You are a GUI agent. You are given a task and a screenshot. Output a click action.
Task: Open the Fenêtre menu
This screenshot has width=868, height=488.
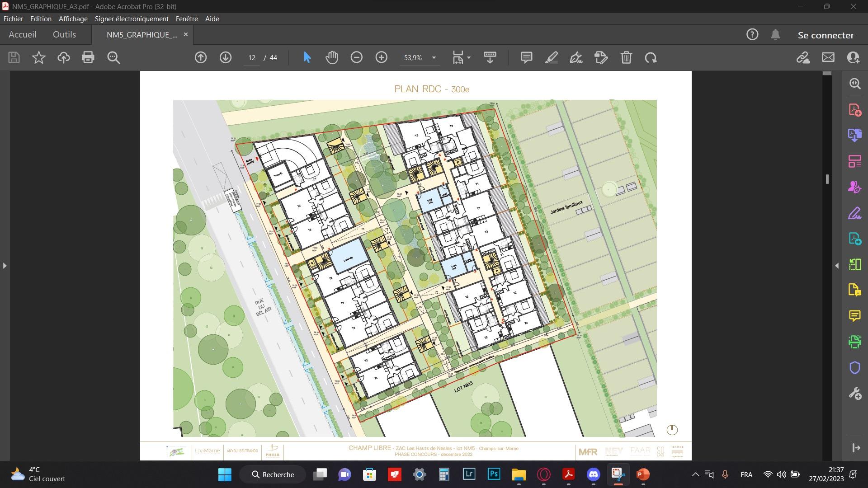pyautogui.click(x=187, y=19)
